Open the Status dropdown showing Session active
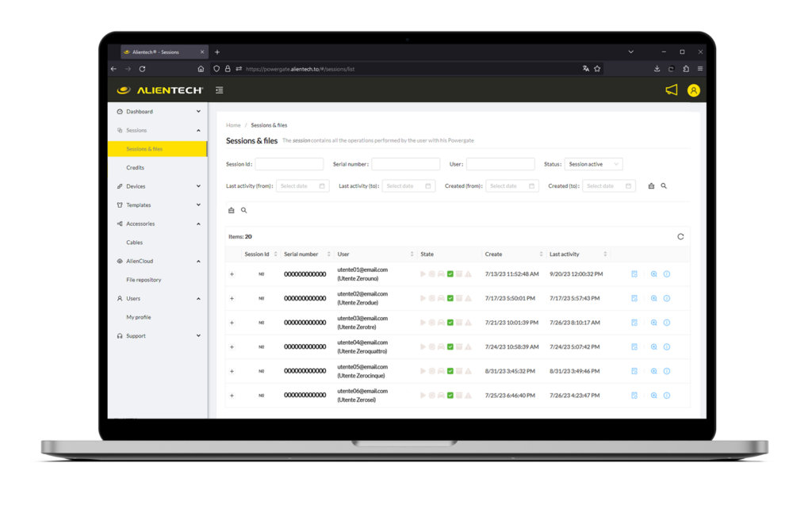This screenshot has width=812, height=505. coord(593,164)
